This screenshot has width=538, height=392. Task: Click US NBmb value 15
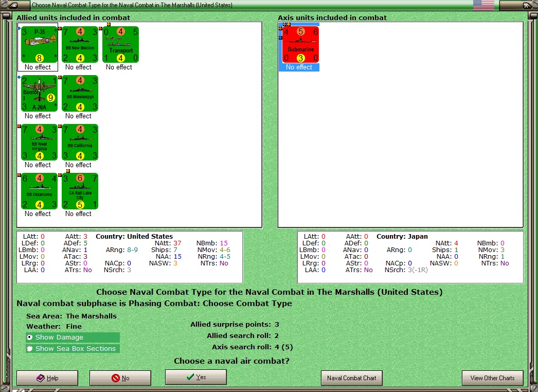[x=224, y=243]
